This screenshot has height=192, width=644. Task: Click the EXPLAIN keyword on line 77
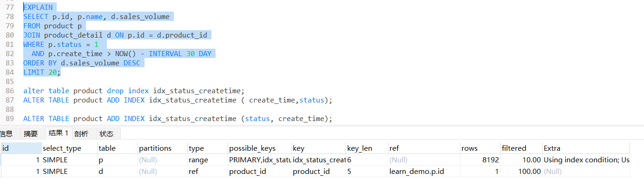pos(38,7)
